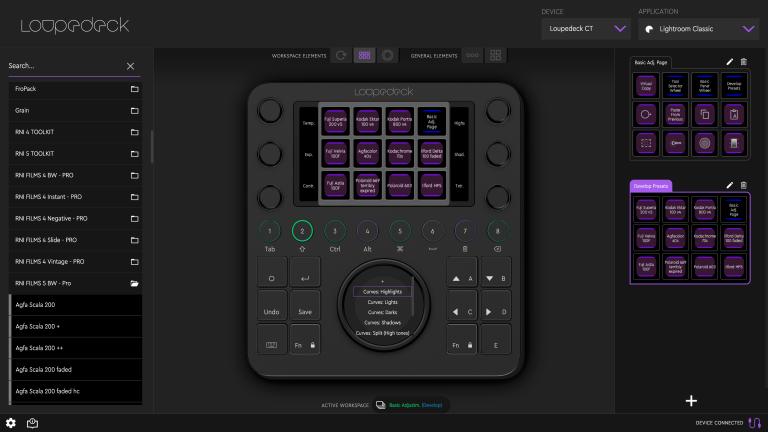Delete the Basic Adj. Page with trash icon
The height and width of the screenshot is (432, 768).
[744, 62]
